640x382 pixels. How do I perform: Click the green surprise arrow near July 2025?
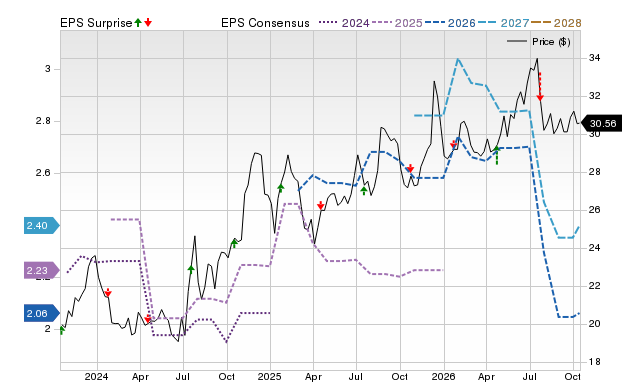point(364,190)
